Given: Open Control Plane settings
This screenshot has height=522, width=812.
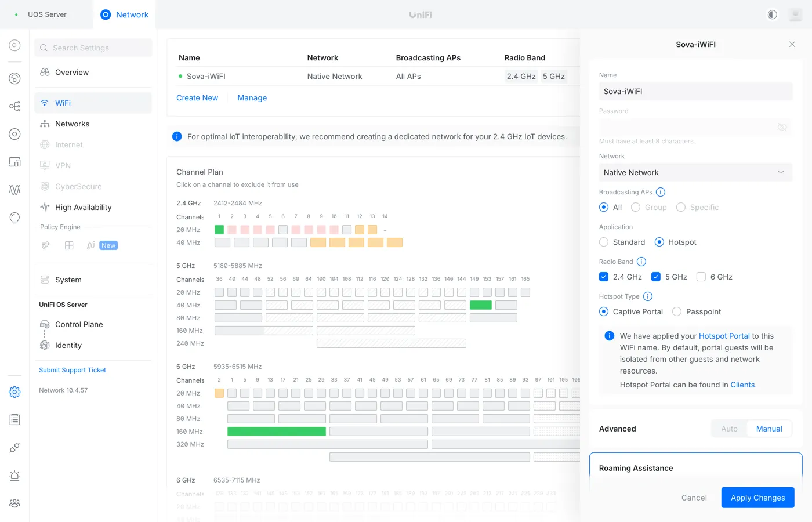Looking at the screenshot, I should click(x=93, y=324).
